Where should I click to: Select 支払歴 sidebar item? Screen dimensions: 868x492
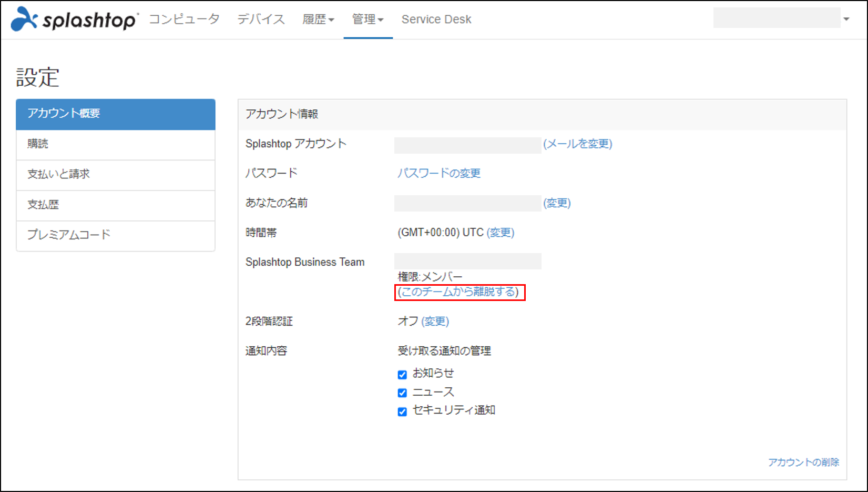click(x=116, y=206)
